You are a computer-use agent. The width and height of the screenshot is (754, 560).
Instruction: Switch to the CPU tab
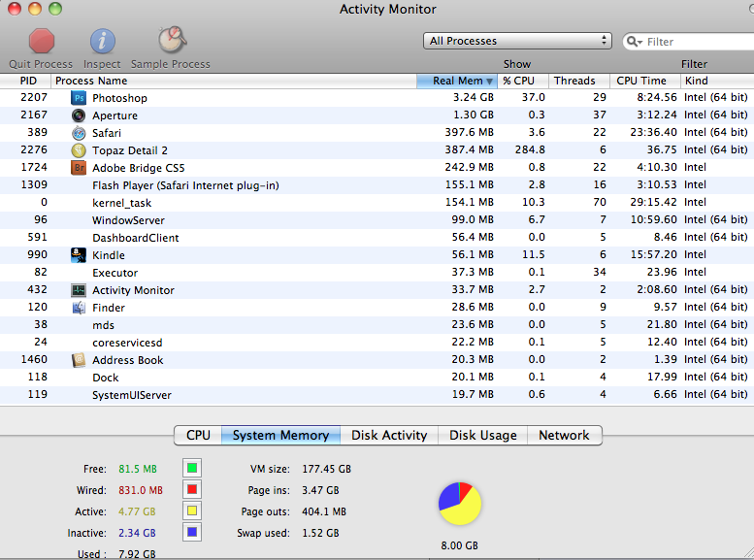point(198,436)
